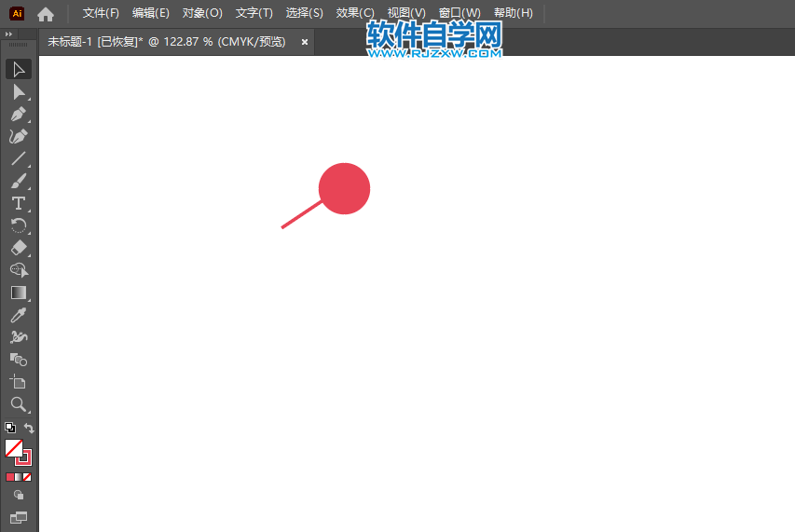
Task: Select the Shape Builder tool
Action: (19, 270)
